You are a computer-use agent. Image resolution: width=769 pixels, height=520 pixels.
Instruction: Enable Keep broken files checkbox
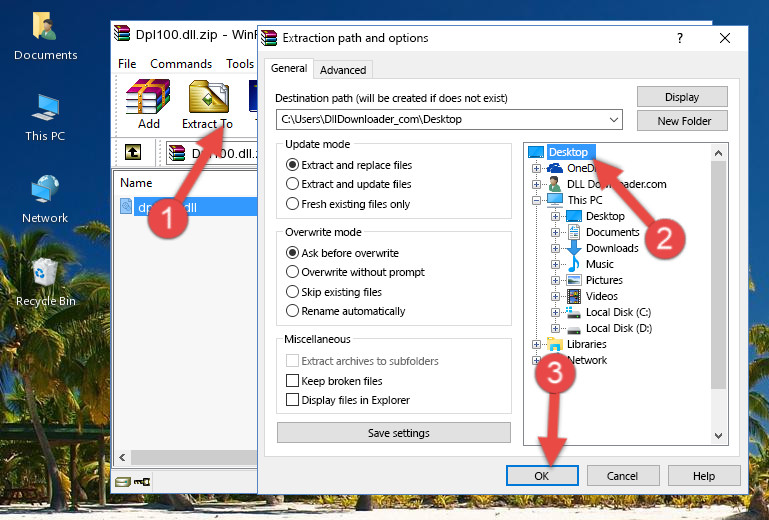tap(292, 381)
